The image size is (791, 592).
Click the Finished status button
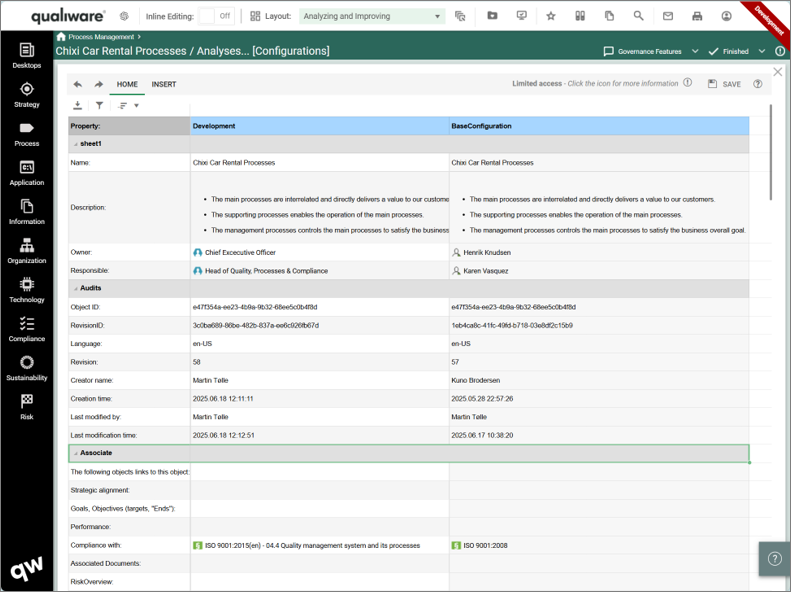pos(728,51)
